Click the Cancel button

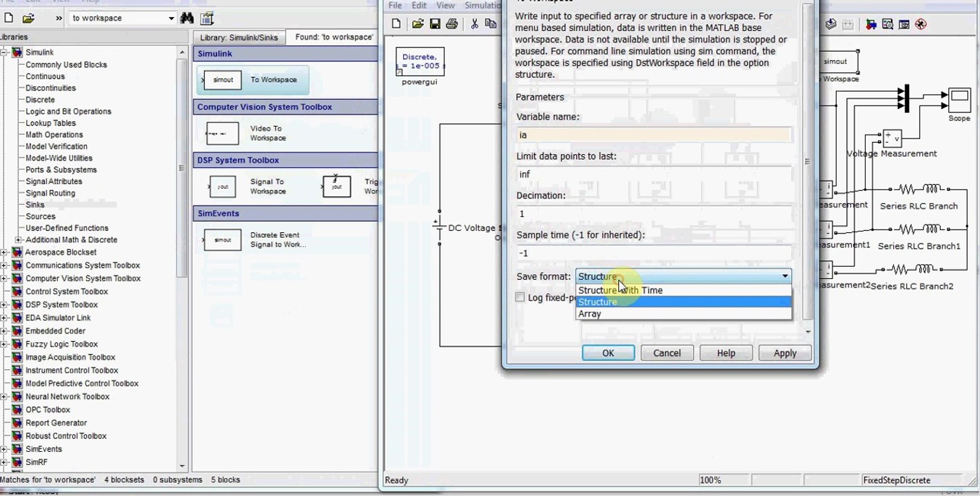pos(666,353)
